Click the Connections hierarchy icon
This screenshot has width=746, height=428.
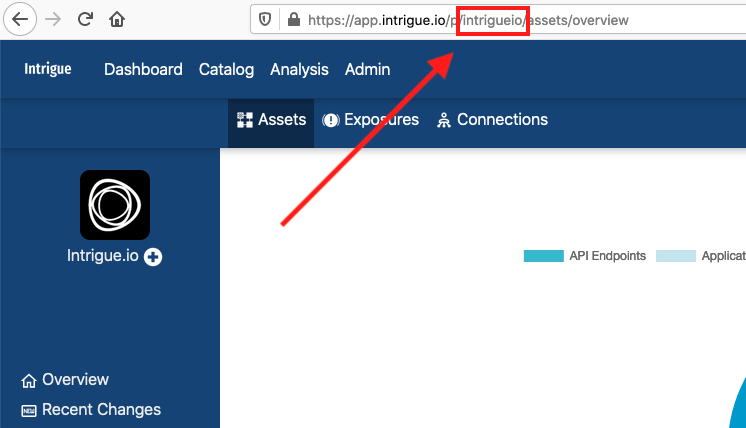coord(443,120)
